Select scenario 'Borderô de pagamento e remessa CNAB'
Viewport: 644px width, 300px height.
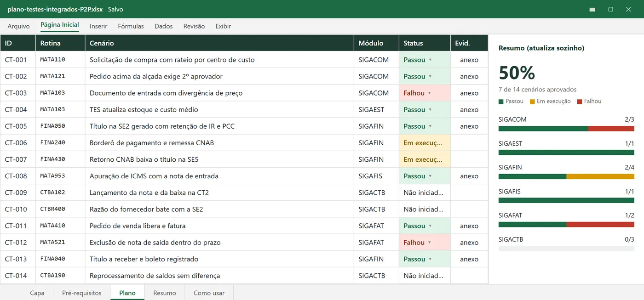219,143
